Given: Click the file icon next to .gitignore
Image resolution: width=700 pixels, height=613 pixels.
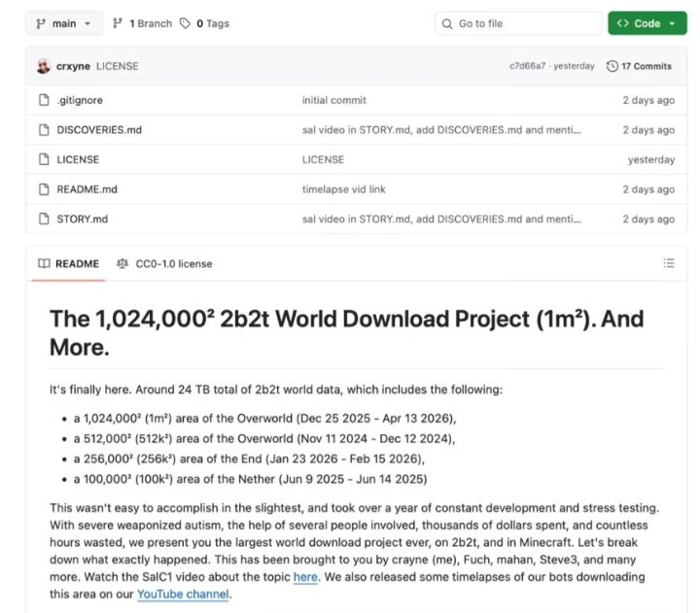Looking at the screenshot, I should (44, 100).
